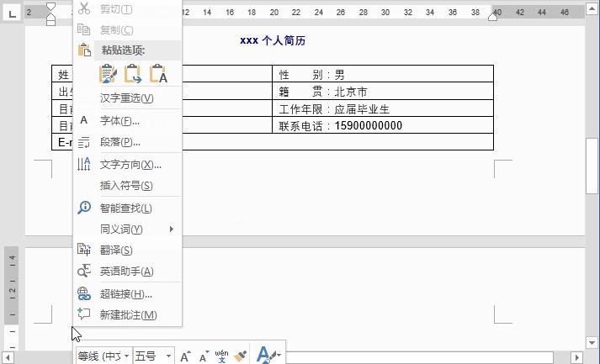Click the vertical scrollbar thumb
This screenshot has height=364, width=600.
tap(592, 166)
